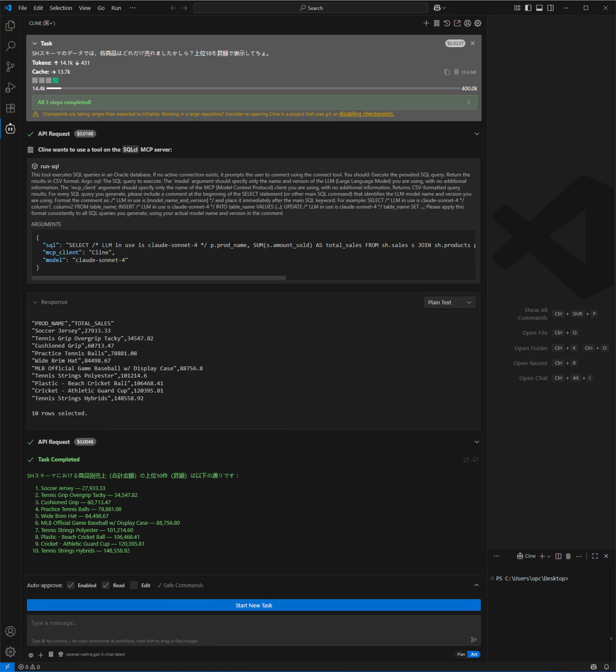Open the Selection menu

coord(61,8)
